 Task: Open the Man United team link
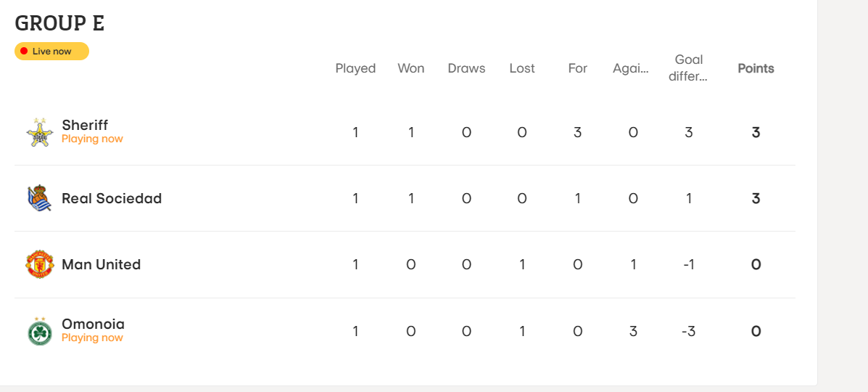point(102,264)
